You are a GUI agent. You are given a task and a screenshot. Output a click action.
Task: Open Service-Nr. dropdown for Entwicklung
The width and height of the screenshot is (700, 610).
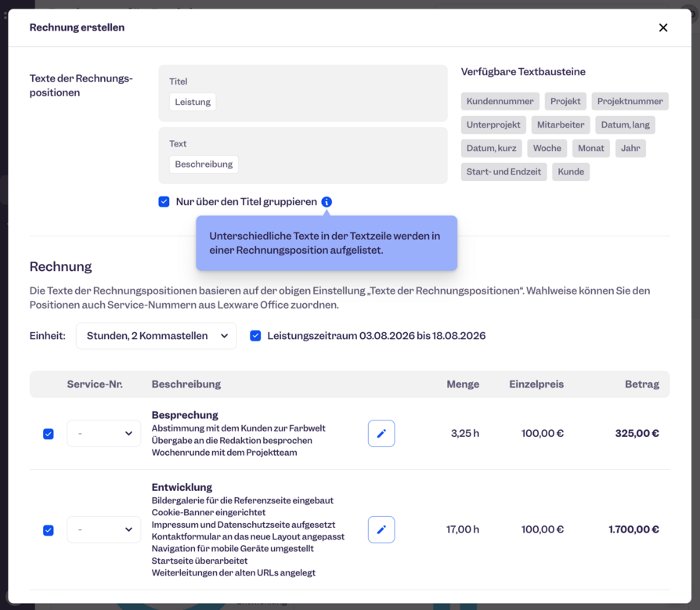pos(103,529)
